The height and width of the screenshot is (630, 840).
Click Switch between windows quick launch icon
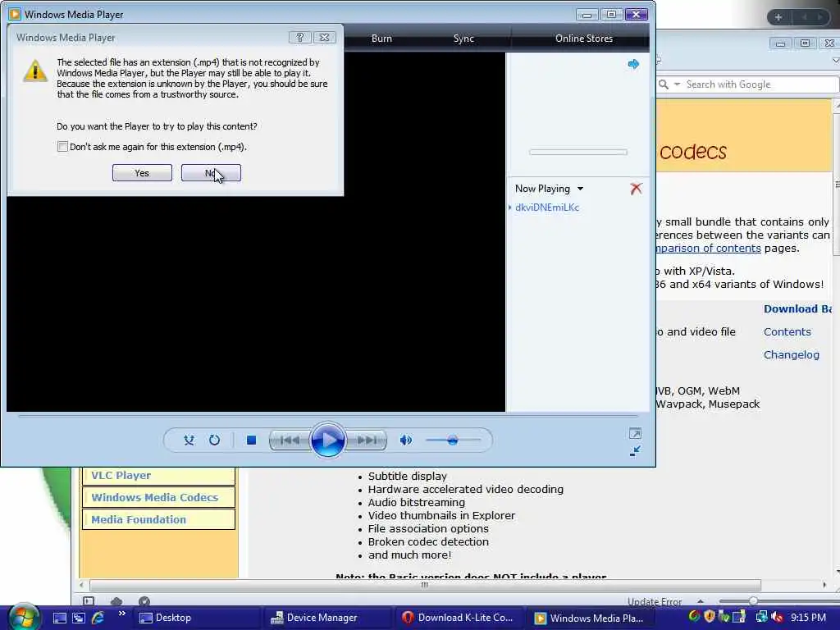(79, 618)
